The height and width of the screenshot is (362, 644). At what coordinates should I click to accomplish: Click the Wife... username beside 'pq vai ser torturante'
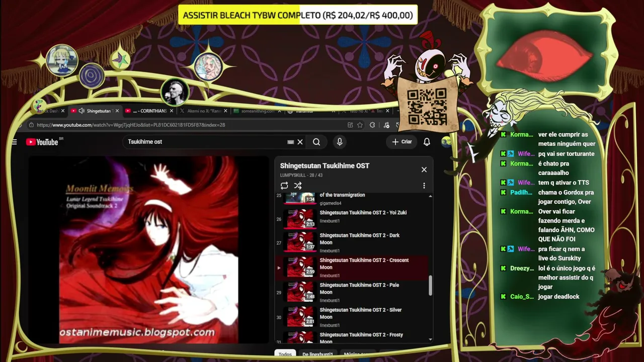click(526, 154)
